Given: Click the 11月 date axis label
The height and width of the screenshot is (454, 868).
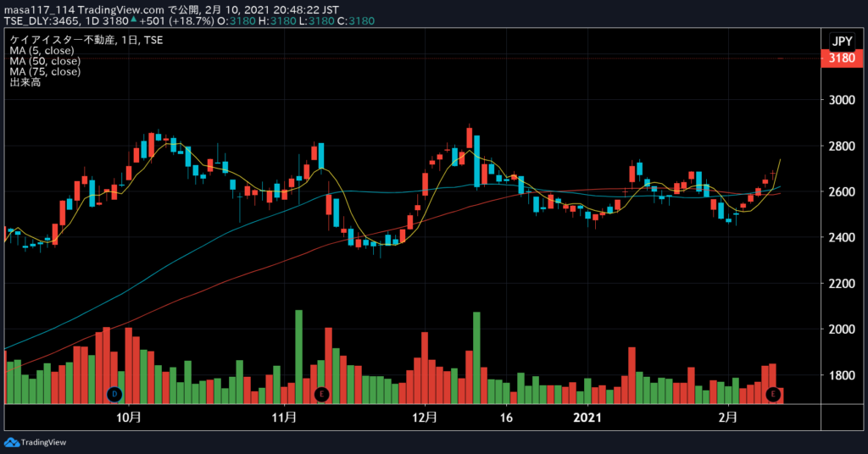Looking at the screenshot, I should pos(284,418).
